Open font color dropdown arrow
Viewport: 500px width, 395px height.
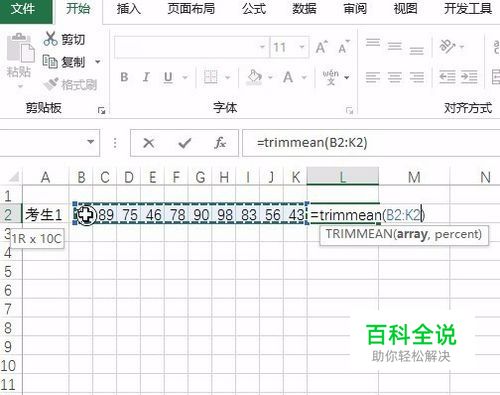[x=304, y=78]
